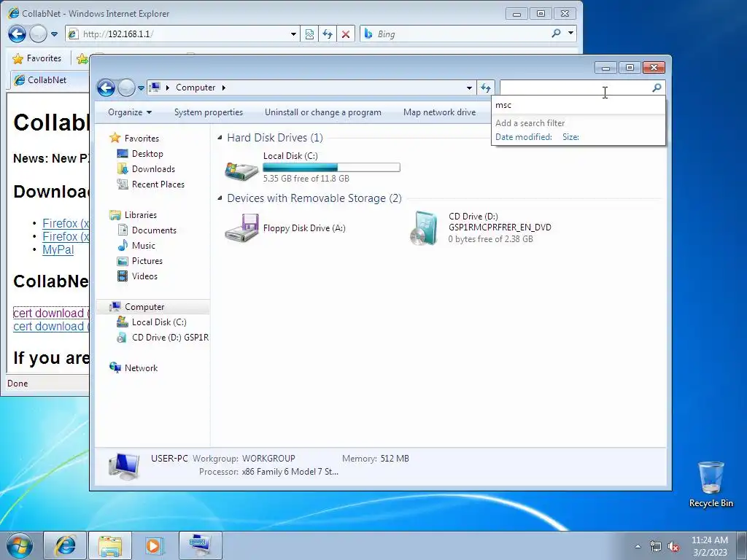Click the Computer breadcrumb in address bar
This screenshot has width=747, height=560.
click(x=196, y=87)
